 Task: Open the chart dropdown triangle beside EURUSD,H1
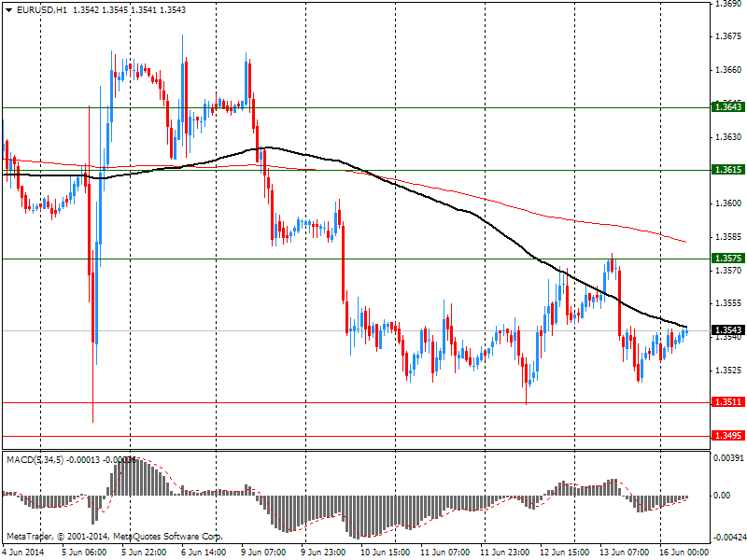pos(8,10)
